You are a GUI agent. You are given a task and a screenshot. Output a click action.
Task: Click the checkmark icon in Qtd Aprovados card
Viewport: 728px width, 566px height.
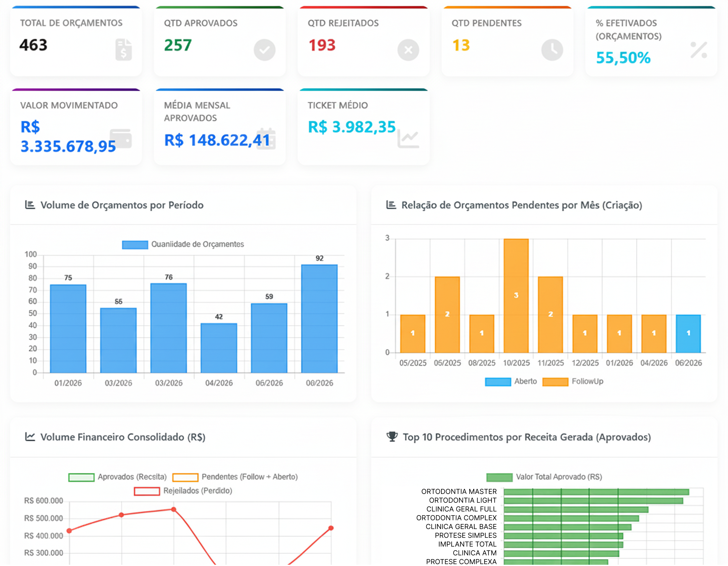pyautogui.click(x=264, y=50)
